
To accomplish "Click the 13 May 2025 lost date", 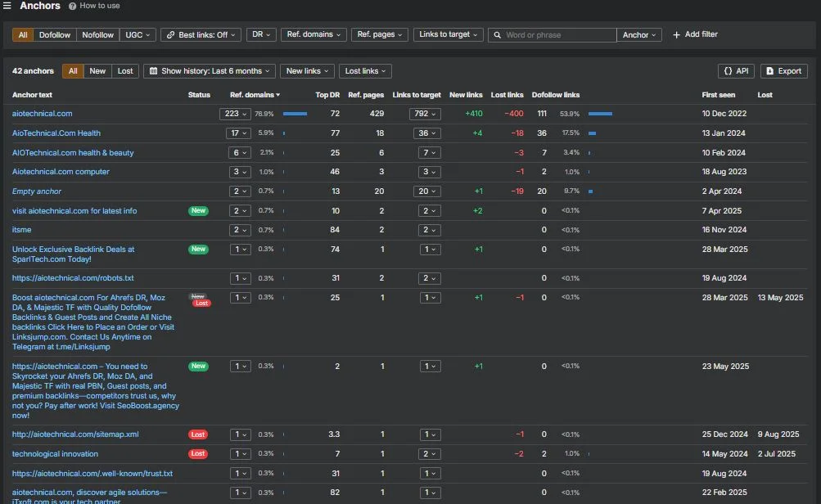I will click(x=780, y=297).
